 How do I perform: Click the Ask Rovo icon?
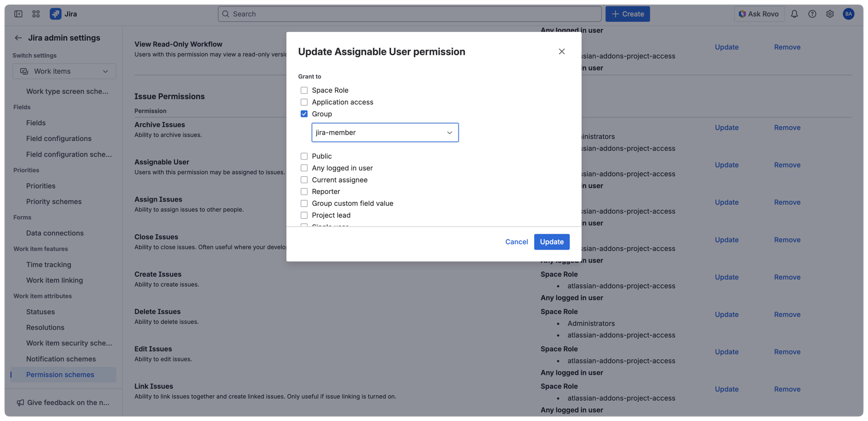pyautogui.click(x=741, y=14)
